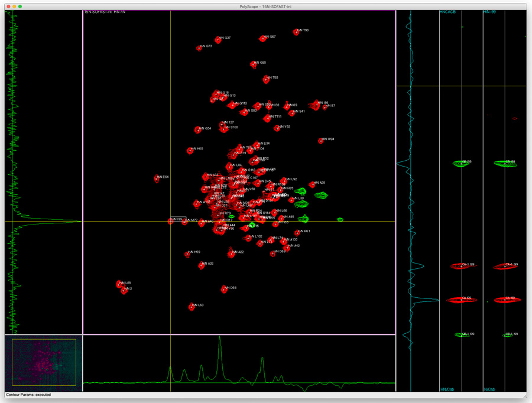
Task: Click the HN/Cab axis label
Action: pyautogui.click(x=447, y=389)
